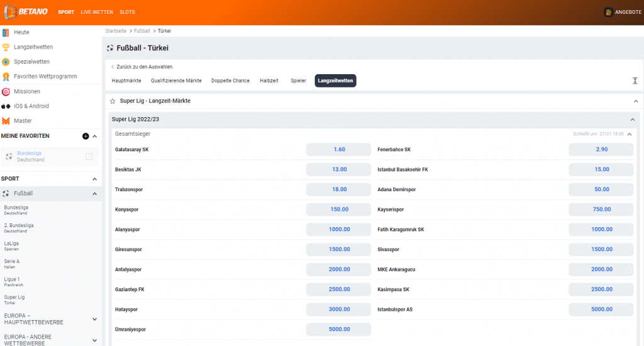Pick Fatih Karagumruk SK odds 1000.00
This screenshot has width=644, height=346.
[601, 229]
